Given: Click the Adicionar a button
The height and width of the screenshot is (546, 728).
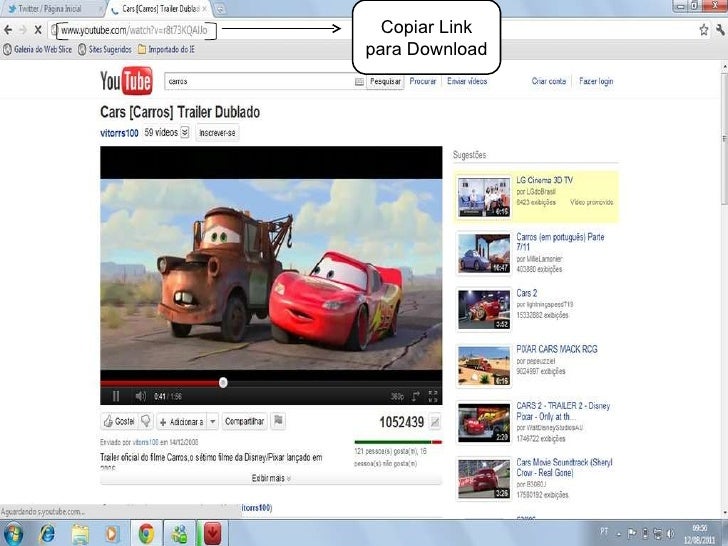Looking at the screenshot, I should click(x=182, y=422).
